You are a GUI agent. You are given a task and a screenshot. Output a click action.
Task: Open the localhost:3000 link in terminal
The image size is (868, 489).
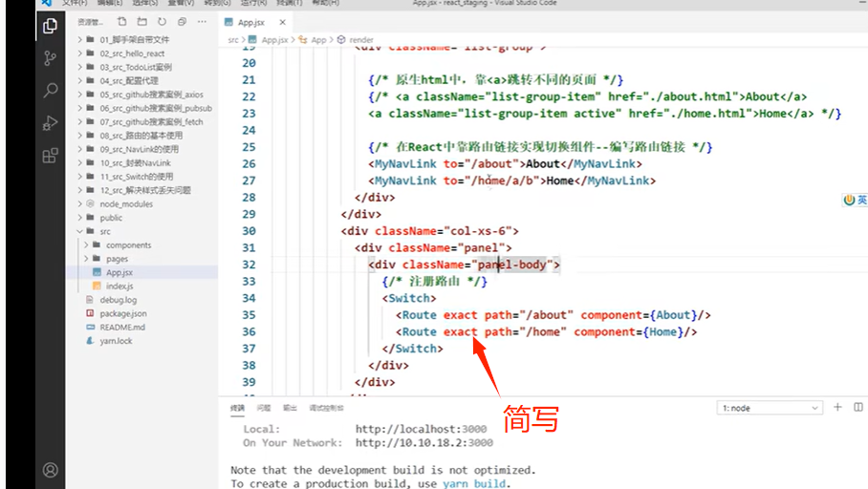click(421, 429)
